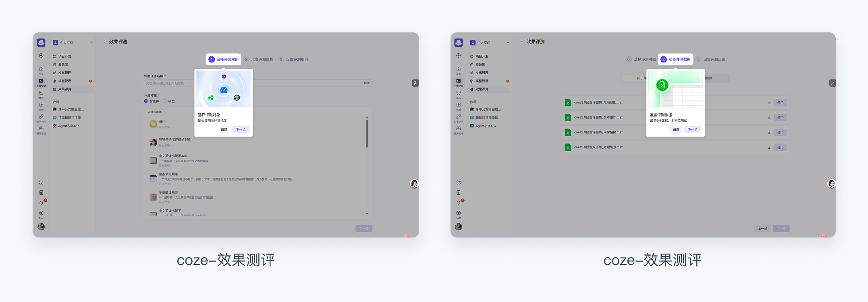Click 使用 for the 做题场景.xlsx file
868x302 pixels.
(781, 148)
